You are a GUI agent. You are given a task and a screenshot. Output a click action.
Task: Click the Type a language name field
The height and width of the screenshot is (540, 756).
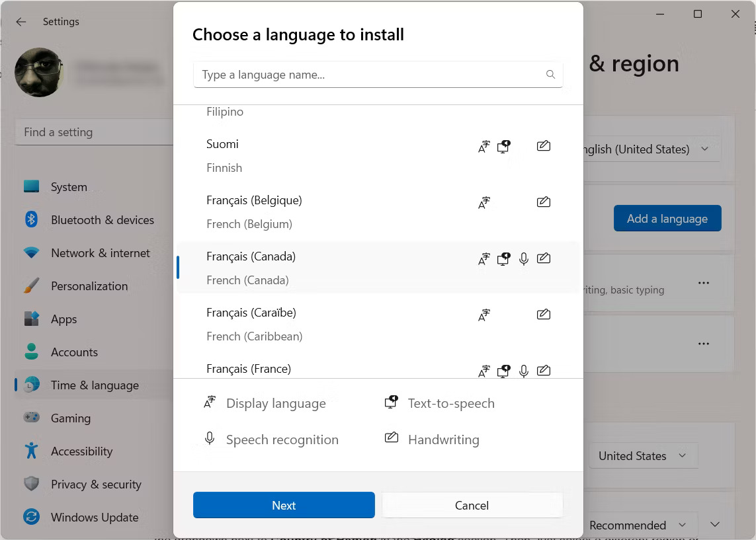(331, 74)
